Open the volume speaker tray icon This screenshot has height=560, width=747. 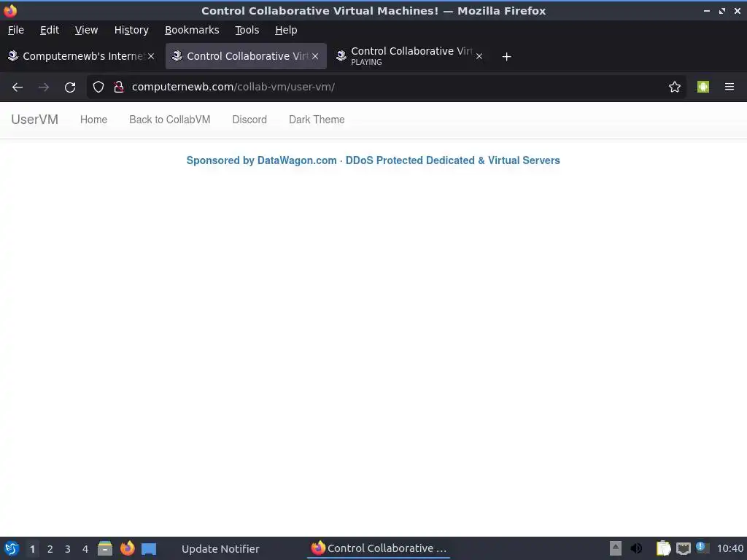[636, 548]
